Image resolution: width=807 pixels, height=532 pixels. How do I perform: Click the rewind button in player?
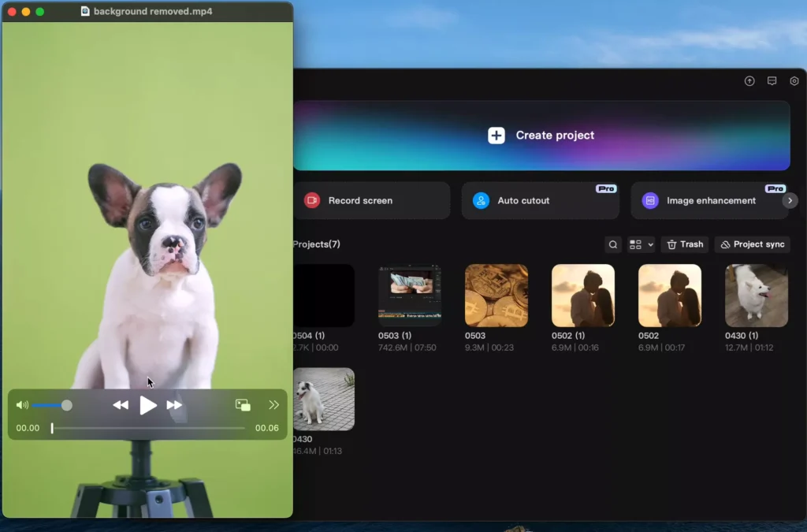click(x=121, y=405)
